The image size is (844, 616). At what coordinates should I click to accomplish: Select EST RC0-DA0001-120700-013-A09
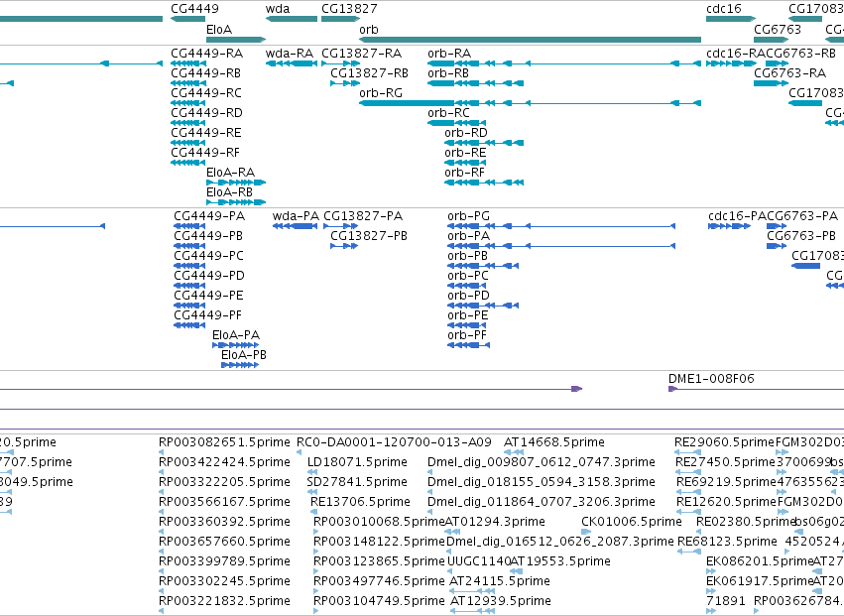[x=394, y=442]
